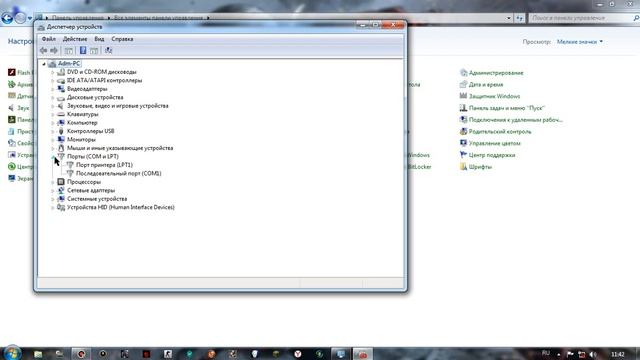Click the Шрифты fonts icon

(x=463, y=167)
